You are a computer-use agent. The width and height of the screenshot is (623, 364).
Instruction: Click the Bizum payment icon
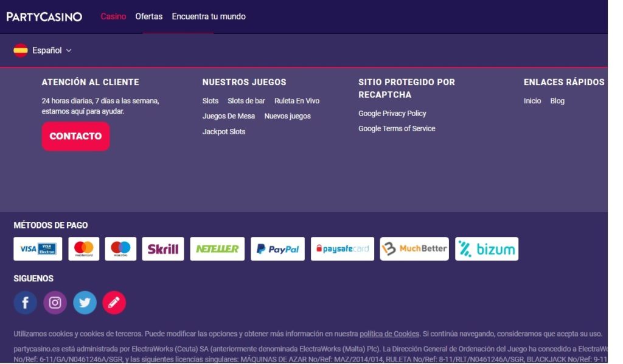(487, 249)
